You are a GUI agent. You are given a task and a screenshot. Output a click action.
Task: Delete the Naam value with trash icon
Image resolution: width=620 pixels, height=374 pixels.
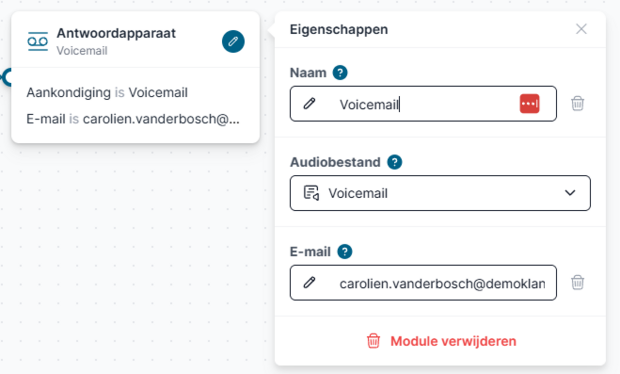coord(577,104)
